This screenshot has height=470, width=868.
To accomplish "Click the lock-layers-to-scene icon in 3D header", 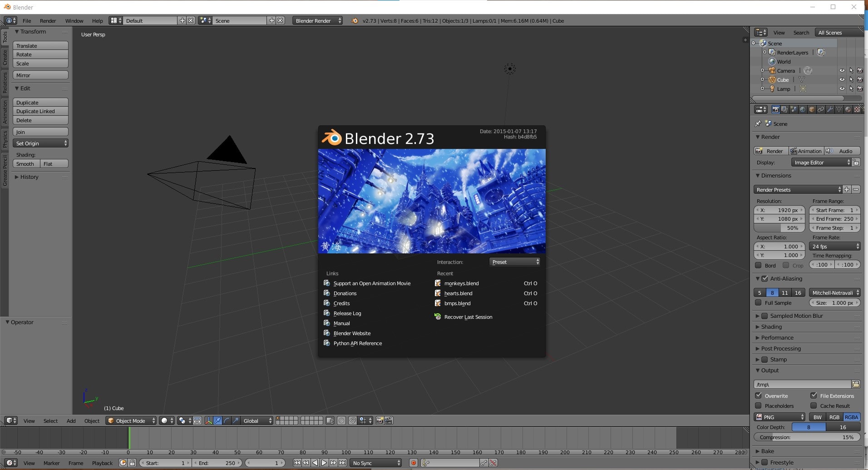I will 330,421.
